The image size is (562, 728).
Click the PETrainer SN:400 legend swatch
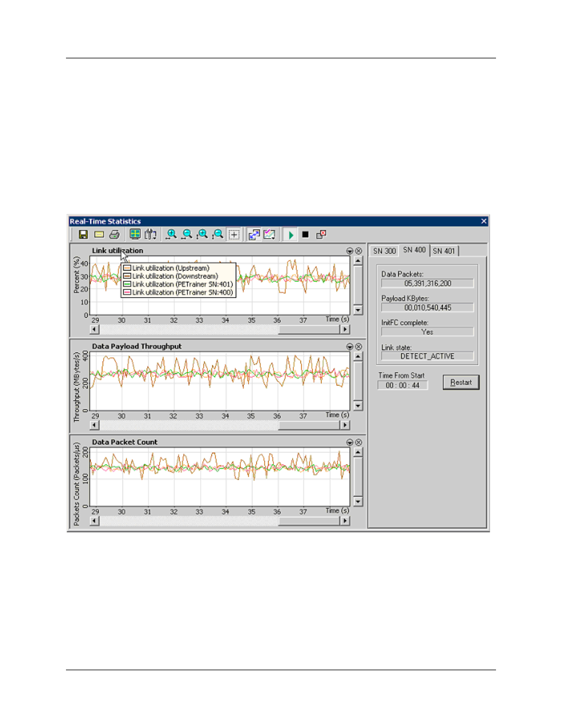tap(127, 292)
